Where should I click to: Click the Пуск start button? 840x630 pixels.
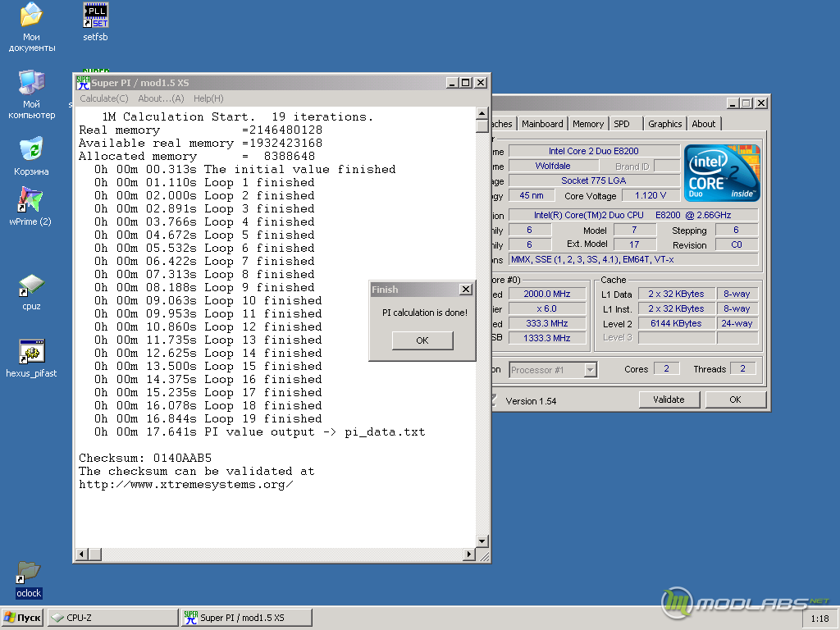coord(22,618)
